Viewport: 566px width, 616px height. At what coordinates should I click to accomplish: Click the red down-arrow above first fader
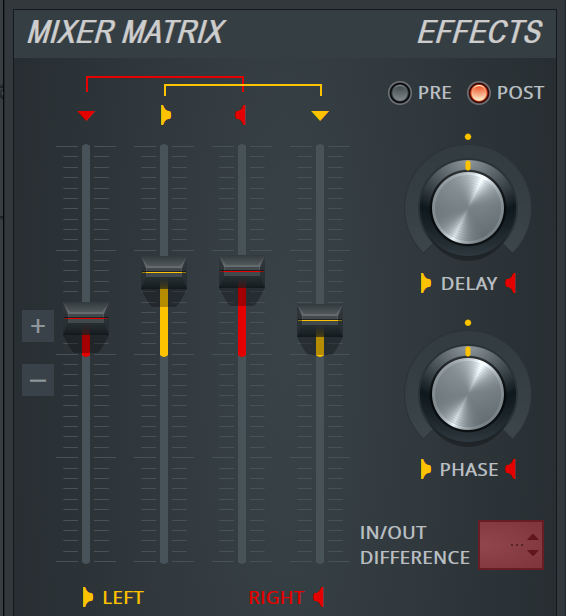86,116
